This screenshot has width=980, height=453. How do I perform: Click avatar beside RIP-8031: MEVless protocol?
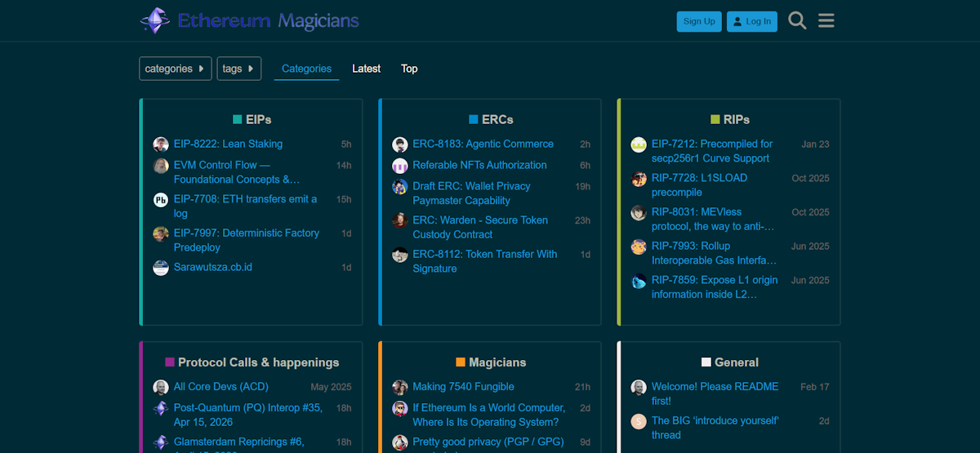(x=639, y=213)
